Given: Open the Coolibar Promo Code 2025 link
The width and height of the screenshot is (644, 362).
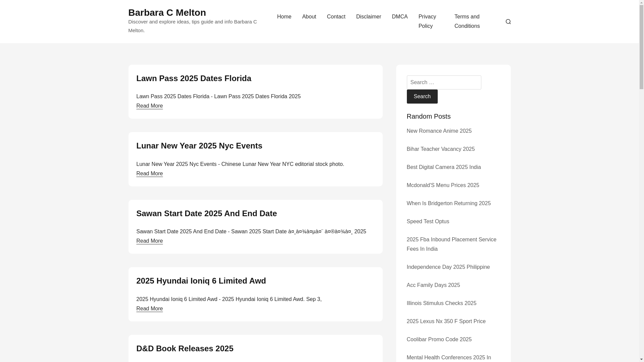Looking at the screenshot, I should click(439, 340).
